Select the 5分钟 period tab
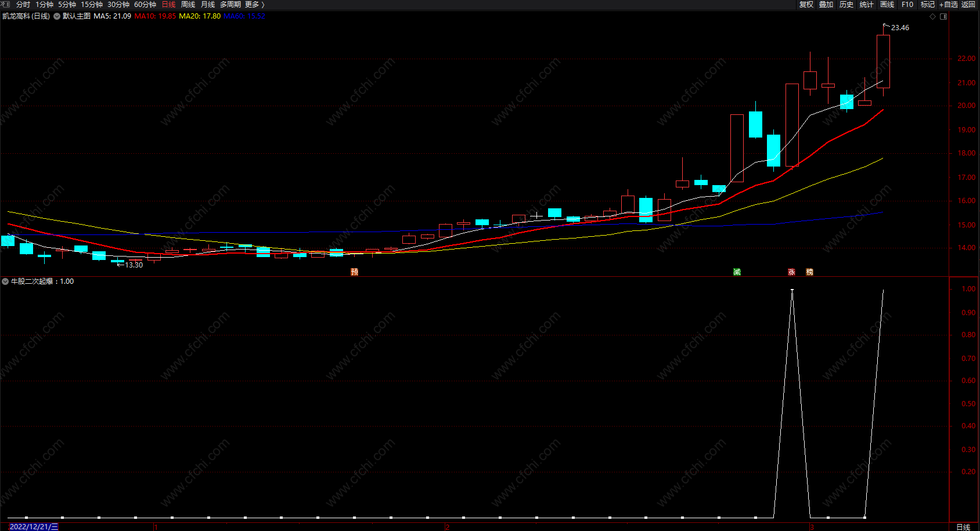Image resolution: width=980 pixels, height=531 pixels. (x=67, y=5)
